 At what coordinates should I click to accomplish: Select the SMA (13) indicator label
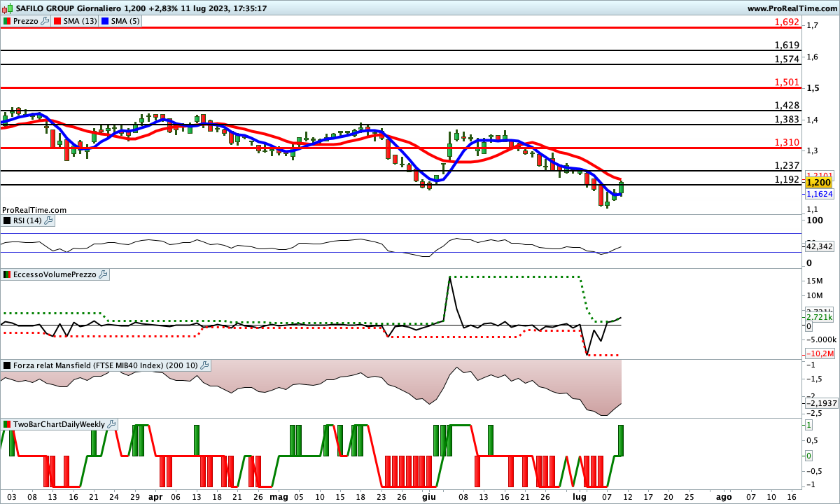[x=80, y=21]
